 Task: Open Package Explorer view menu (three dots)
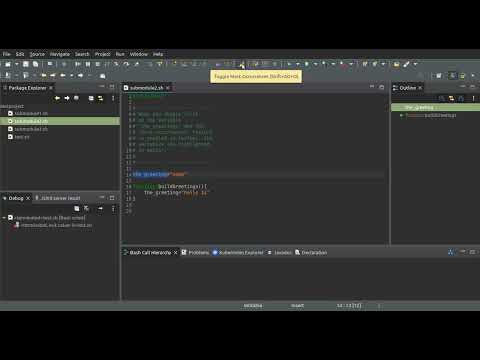tap(113, 98)
